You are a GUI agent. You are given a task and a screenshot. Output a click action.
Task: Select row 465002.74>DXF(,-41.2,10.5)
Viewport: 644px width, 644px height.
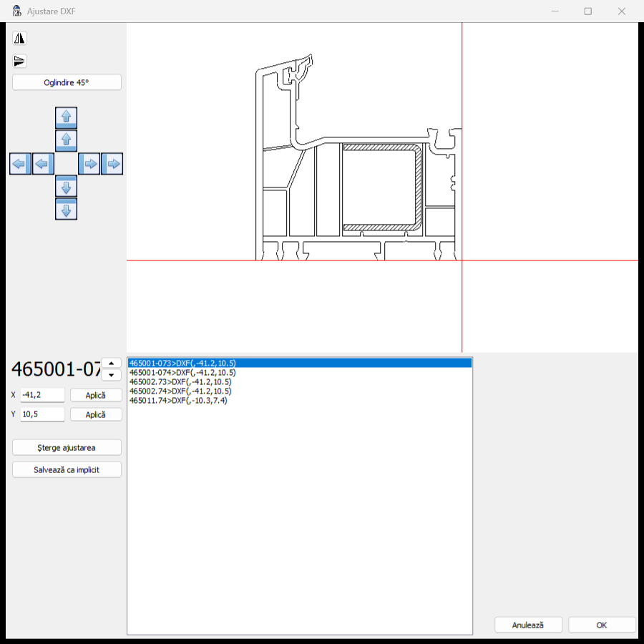pos(300,391)
